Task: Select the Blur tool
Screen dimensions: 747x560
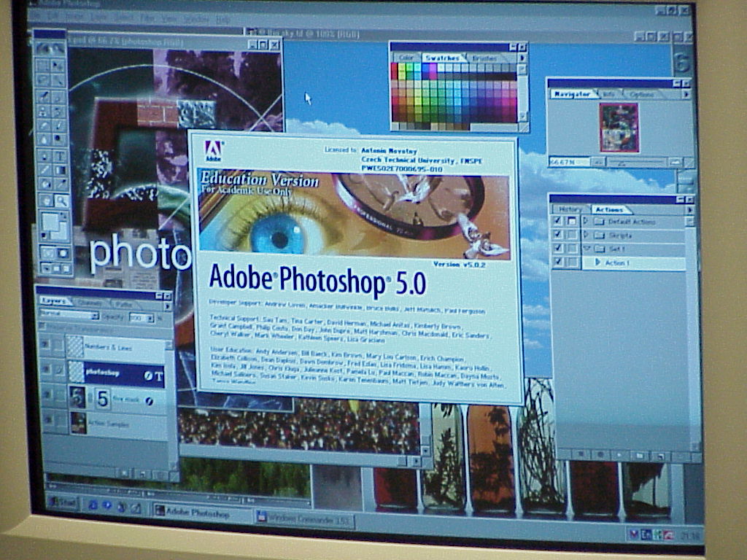Action: [x=43, y=139]
